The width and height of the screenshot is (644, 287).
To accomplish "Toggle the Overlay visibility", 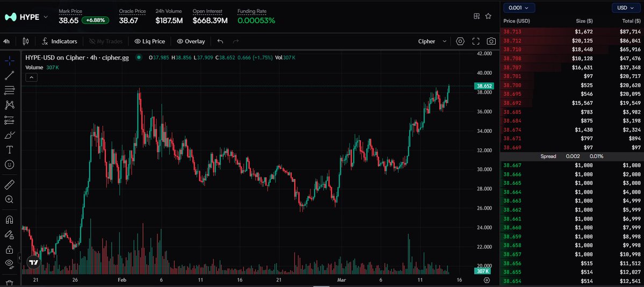I will (191, 41).
